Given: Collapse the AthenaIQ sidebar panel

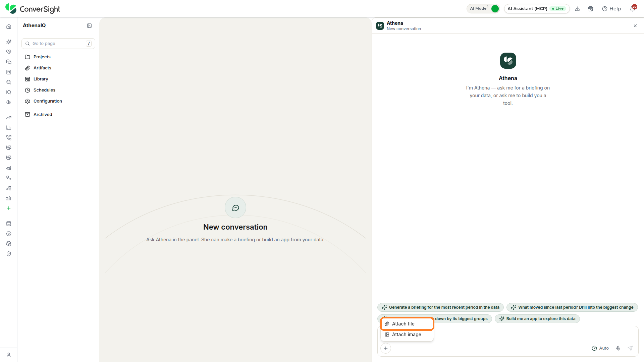Looking at the screenshot, I should click(90, 26).
